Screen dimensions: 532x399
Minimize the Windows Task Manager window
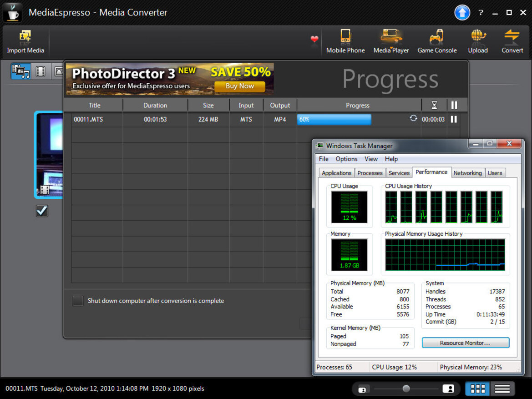pos(476,144)
